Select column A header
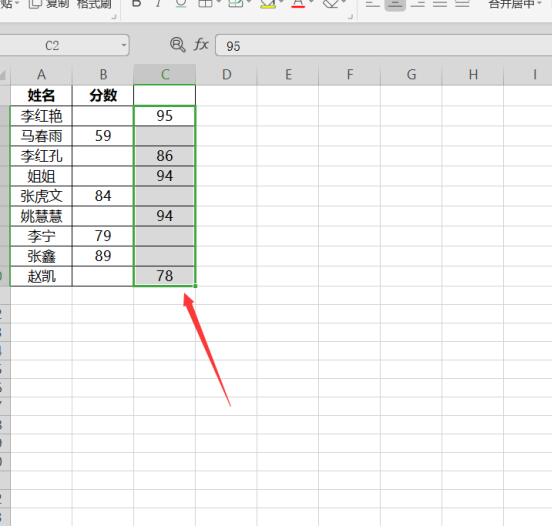Viewport: 552px width, 528px height. [x=41, y=75]
